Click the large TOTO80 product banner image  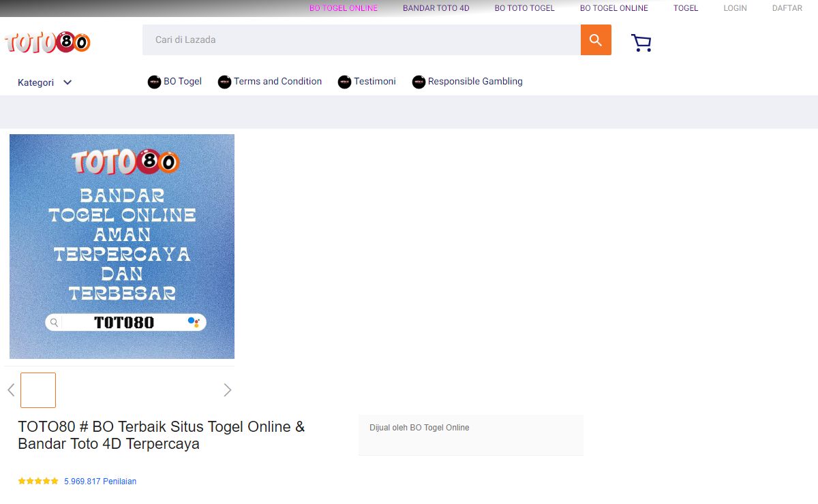pos(122,247)
